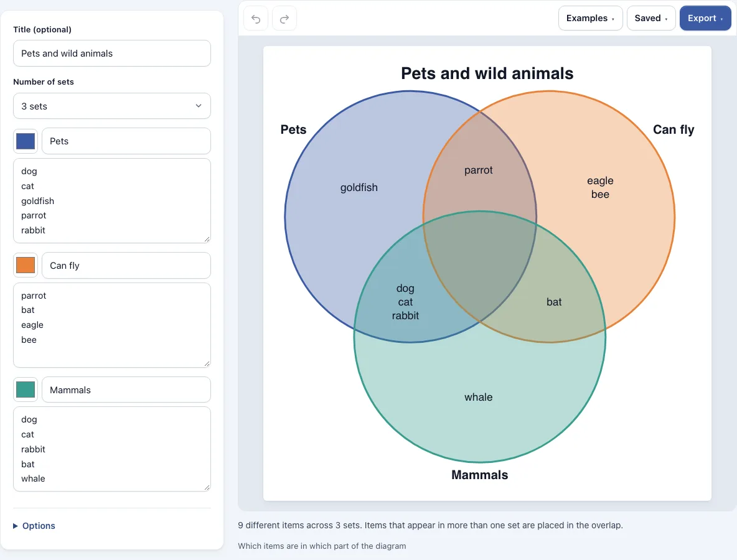Grab the resize handle of Pets items textarea
The height and width of the screenshot is (560, 737).
click(x=207, y=239)
